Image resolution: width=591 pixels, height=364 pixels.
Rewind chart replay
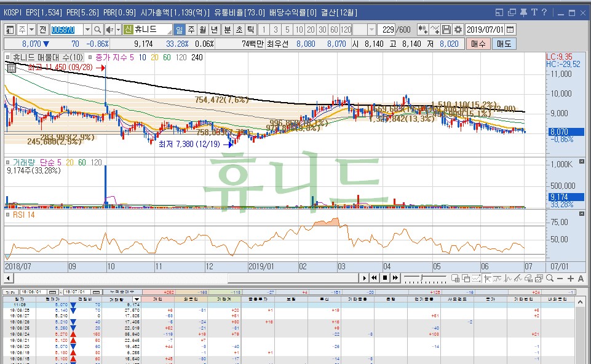(x=374, y=278)
